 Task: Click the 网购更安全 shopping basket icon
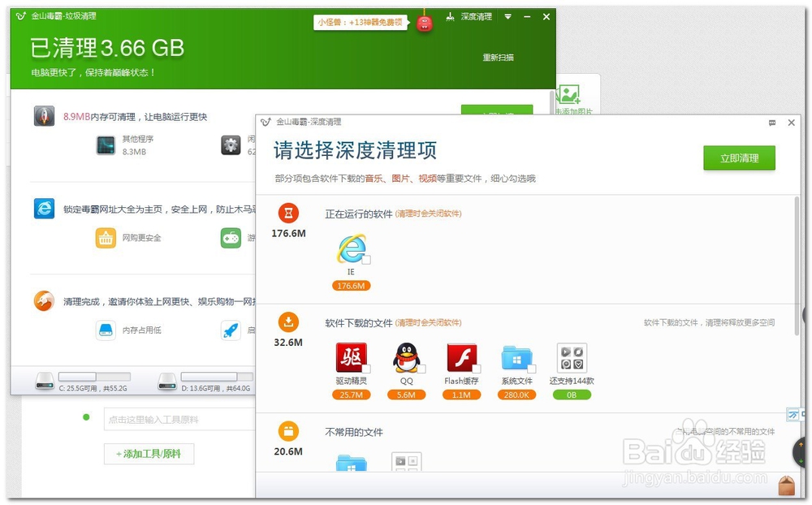tap(105, 238)
